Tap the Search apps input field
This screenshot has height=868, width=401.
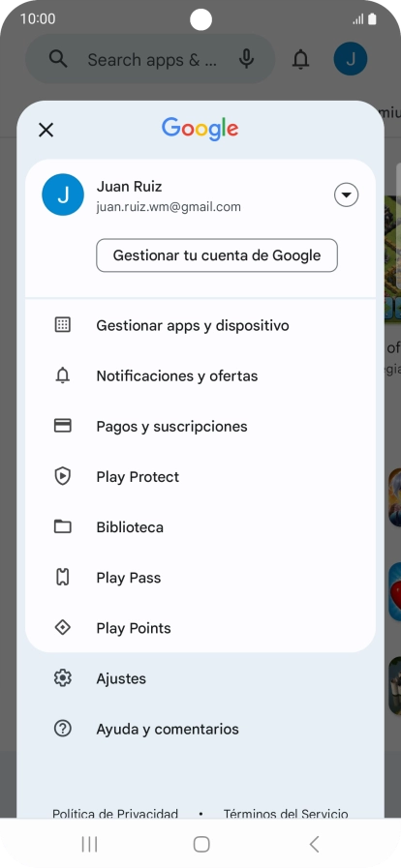151,59
